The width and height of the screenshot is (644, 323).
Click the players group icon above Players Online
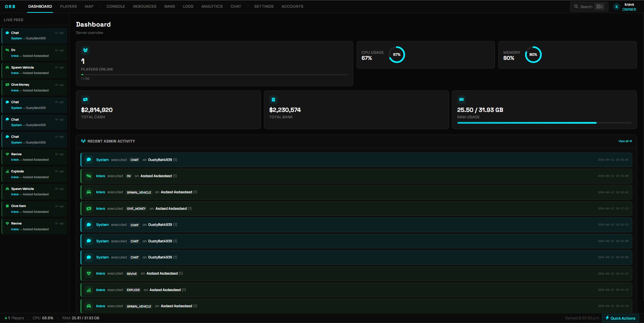pos(85,50)
